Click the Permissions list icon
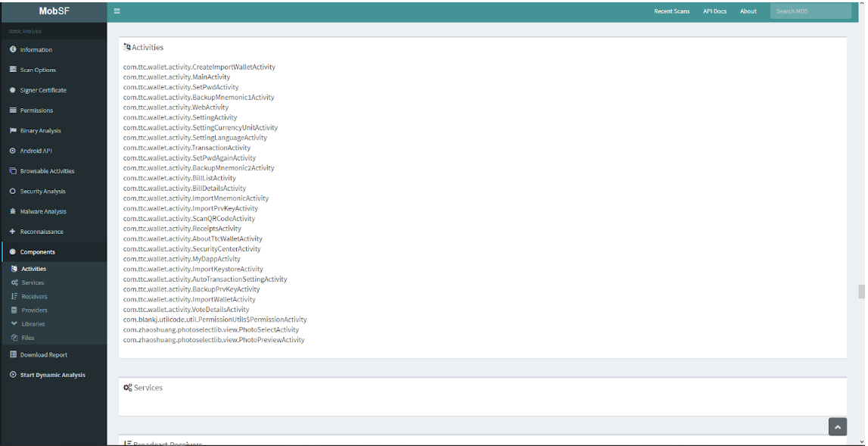This screenshot has height=446, width=868. 14,111
